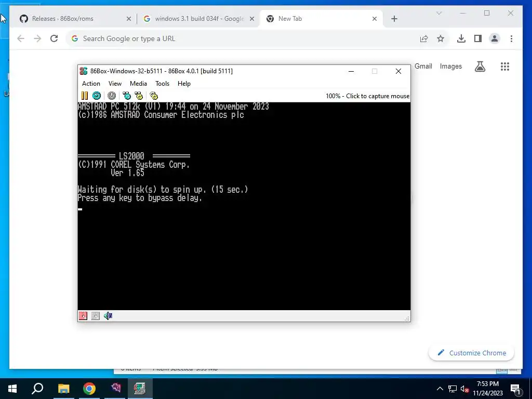Open a new Chrome tab with plus
Screen dimensions: 532x399
394,19
